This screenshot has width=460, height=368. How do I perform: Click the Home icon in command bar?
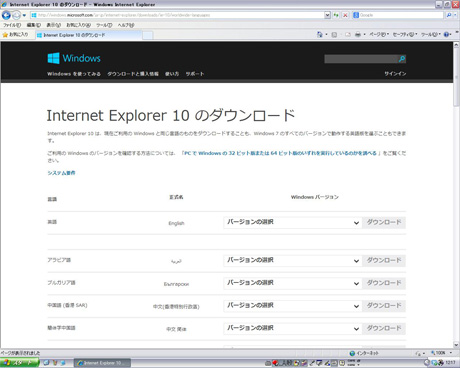(320, 34)
